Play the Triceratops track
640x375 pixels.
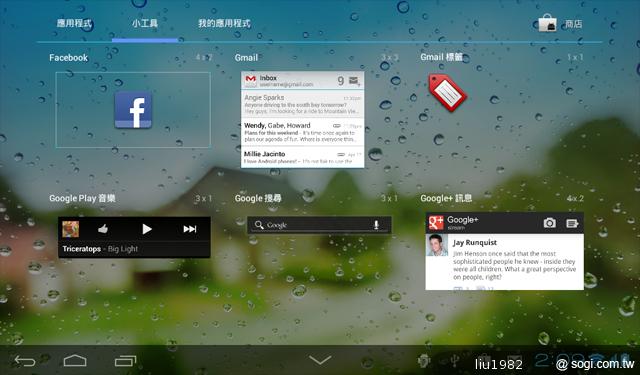click(147, 229)
